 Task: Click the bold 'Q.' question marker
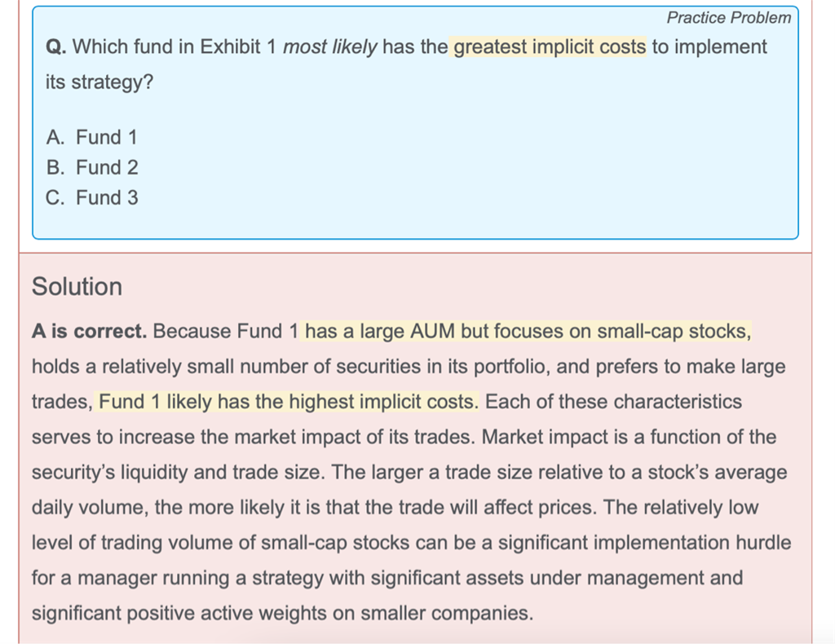(x=56, y=47)
